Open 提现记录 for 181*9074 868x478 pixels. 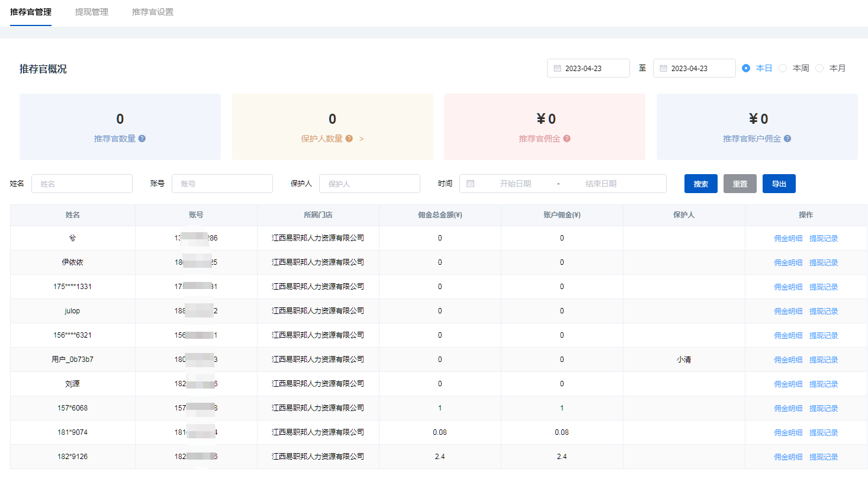824,433
